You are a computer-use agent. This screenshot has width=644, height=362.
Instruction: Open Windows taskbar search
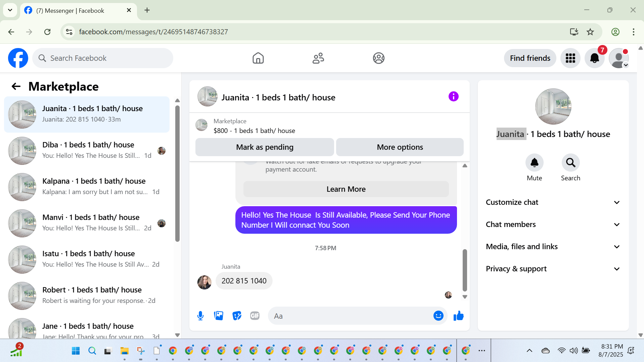coord(92,351)
